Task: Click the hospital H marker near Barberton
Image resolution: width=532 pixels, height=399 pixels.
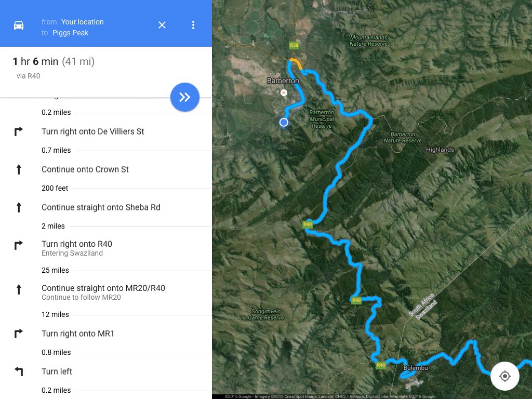Action: tap(284, 93)
